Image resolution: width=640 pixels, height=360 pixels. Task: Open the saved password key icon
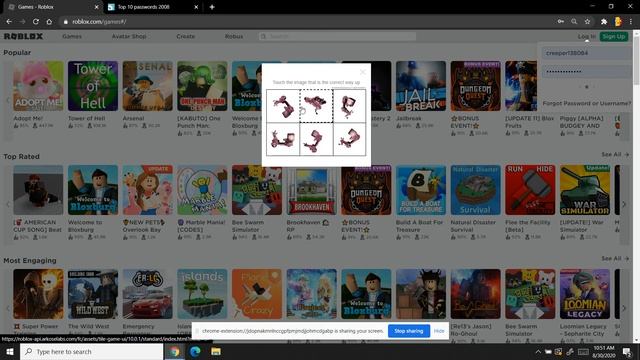tap(561, 22)
